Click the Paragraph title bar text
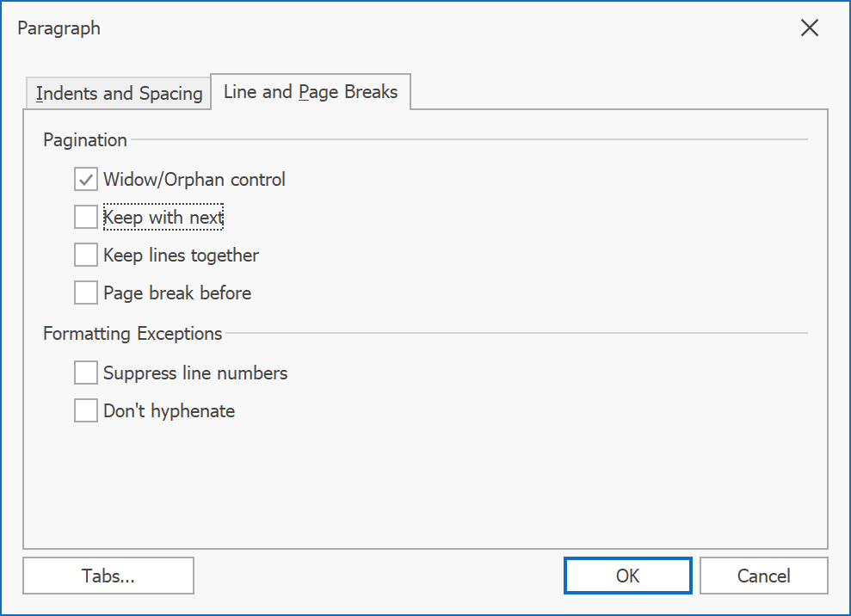 pos(59,28)
